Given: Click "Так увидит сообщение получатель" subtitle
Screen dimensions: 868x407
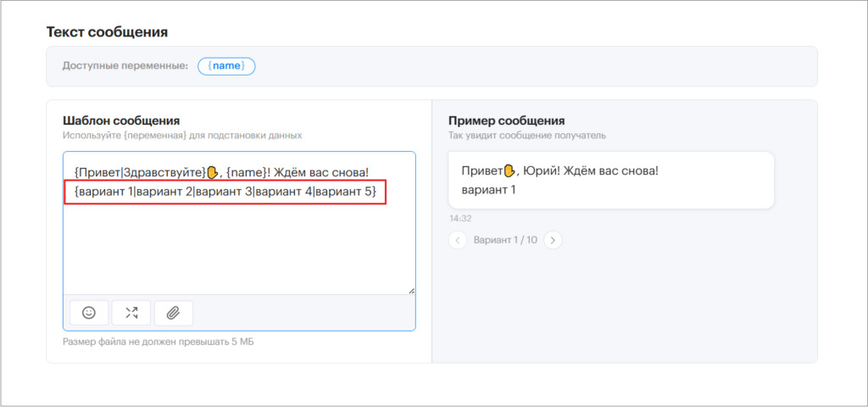Looking at the screenshot, I should tap(527, 135).
